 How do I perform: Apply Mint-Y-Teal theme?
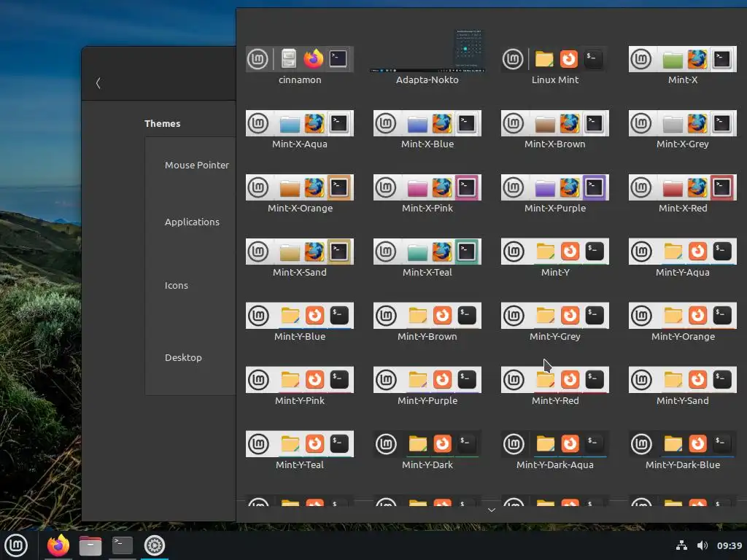(300, 444)
